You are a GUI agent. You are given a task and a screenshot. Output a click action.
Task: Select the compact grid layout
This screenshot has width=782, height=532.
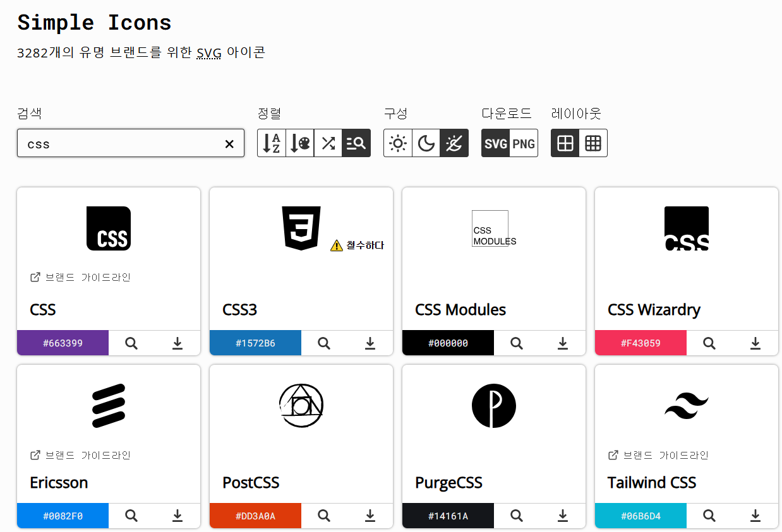(593, 143)
